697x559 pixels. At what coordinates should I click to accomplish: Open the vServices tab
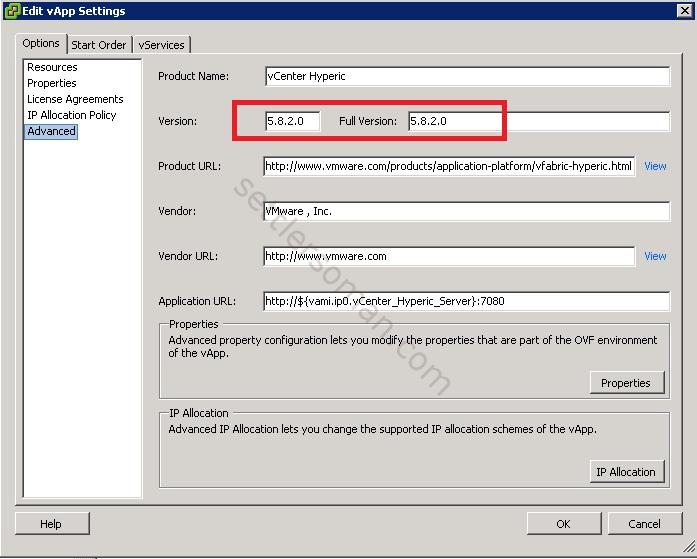coord(161,45)
